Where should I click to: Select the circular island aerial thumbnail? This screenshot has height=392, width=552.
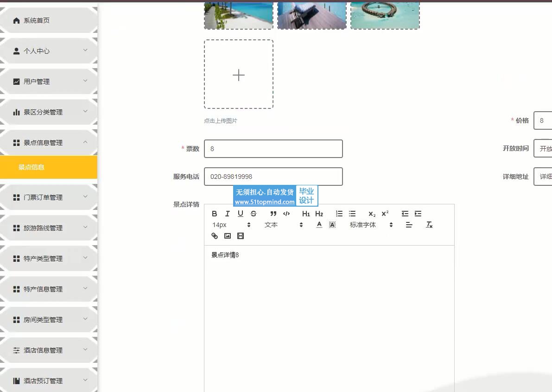tap(385, 15)
